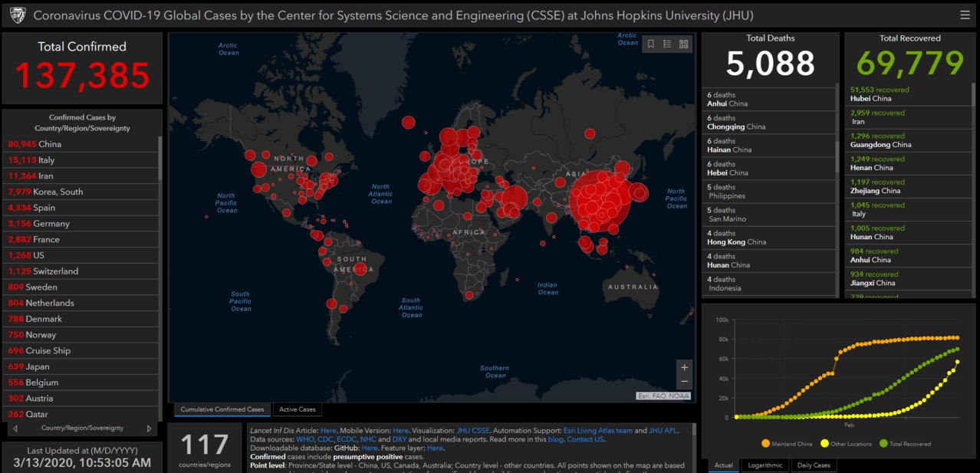This screenshot has width=980, height=473.
Task: Switch to Cumulative Confirmed Cases map tab
Action: (222, 409)
